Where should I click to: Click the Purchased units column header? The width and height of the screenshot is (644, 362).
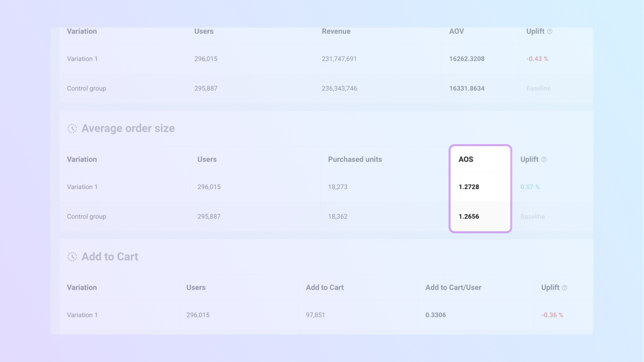coord(355,159)
